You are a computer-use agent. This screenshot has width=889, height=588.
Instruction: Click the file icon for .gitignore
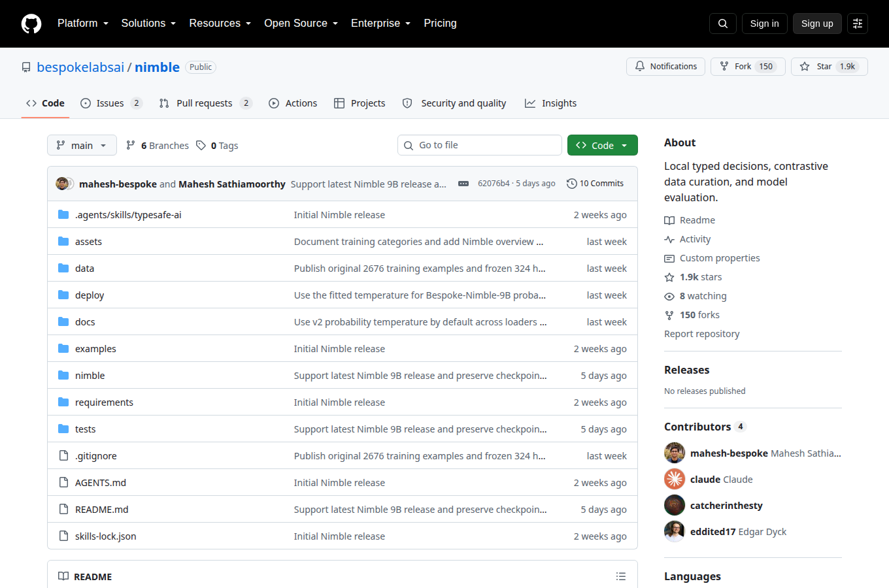tap(63, 455)
